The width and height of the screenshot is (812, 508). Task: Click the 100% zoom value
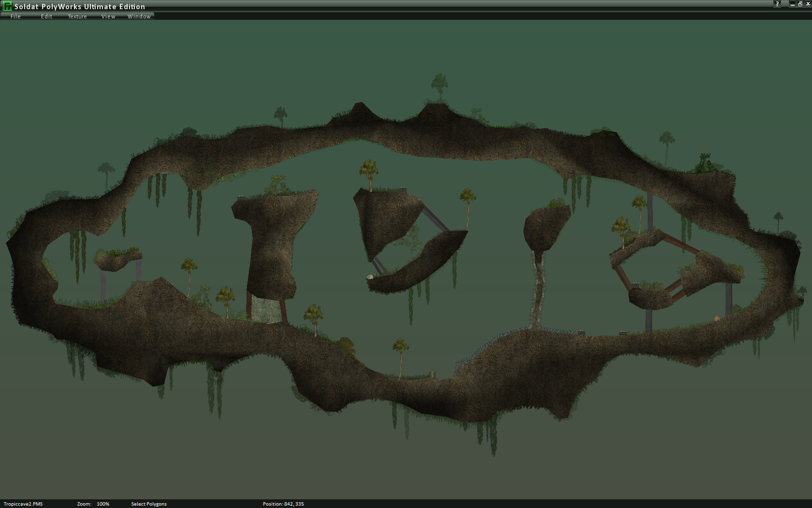click(103, 504)
